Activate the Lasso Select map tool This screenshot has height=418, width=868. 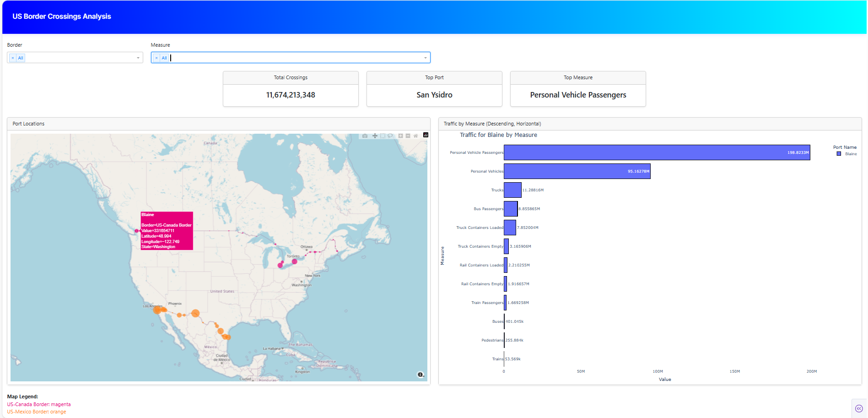point(390,136)
